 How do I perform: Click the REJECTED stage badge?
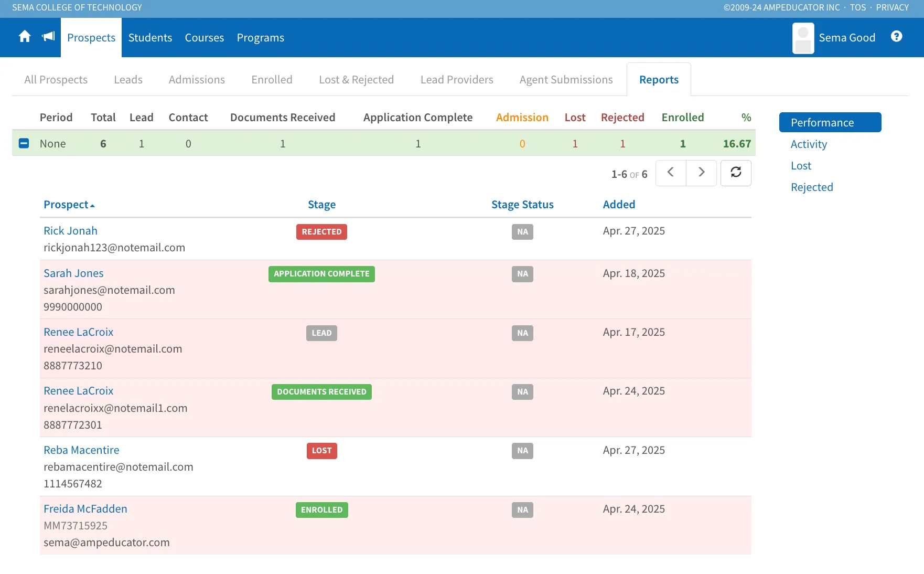point(321,232)
